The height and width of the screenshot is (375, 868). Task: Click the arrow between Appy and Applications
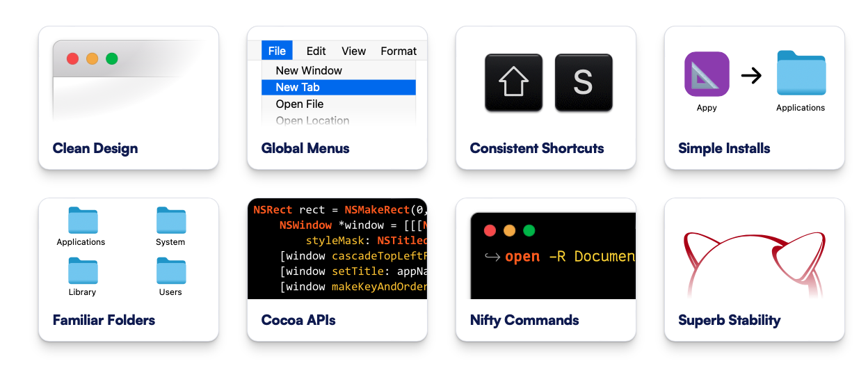point(752,74)
